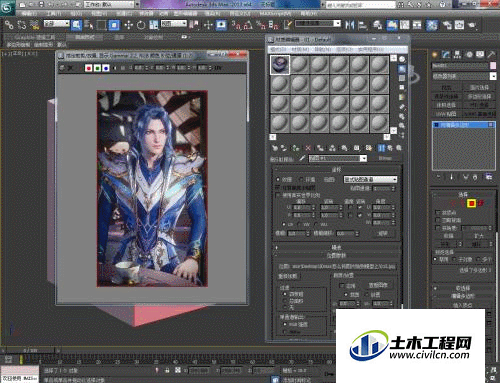The height and width of the screenshot is (383, 500).
Task: Click Go to Parent in Material Editor
Action: (x=390, y=148)
